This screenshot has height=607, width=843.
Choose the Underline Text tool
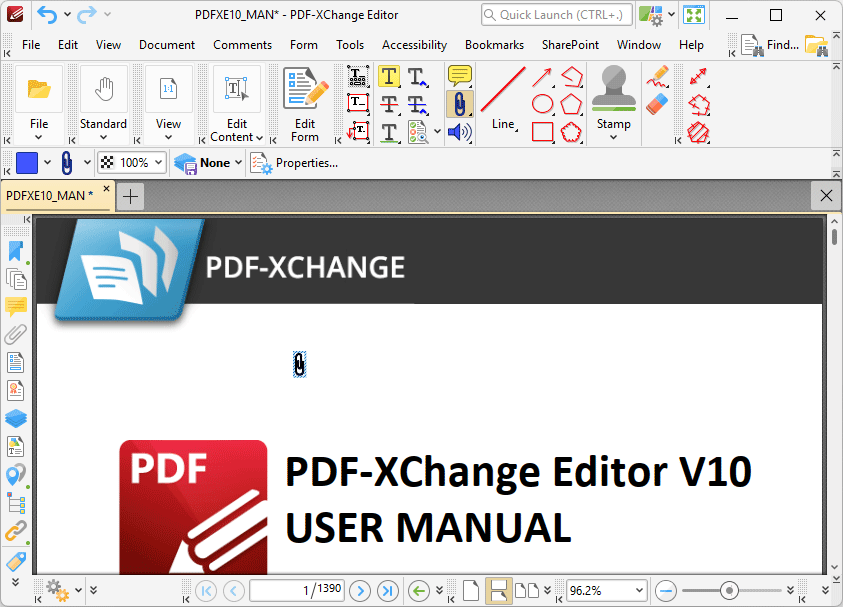[x=389, y=132]
